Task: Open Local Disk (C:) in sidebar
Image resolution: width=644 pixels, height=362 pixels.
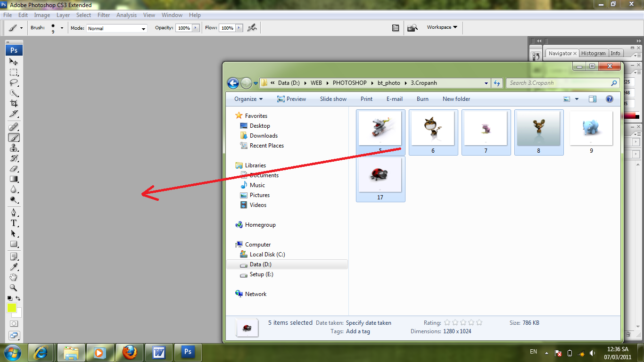Action: [x=267, y=255]
